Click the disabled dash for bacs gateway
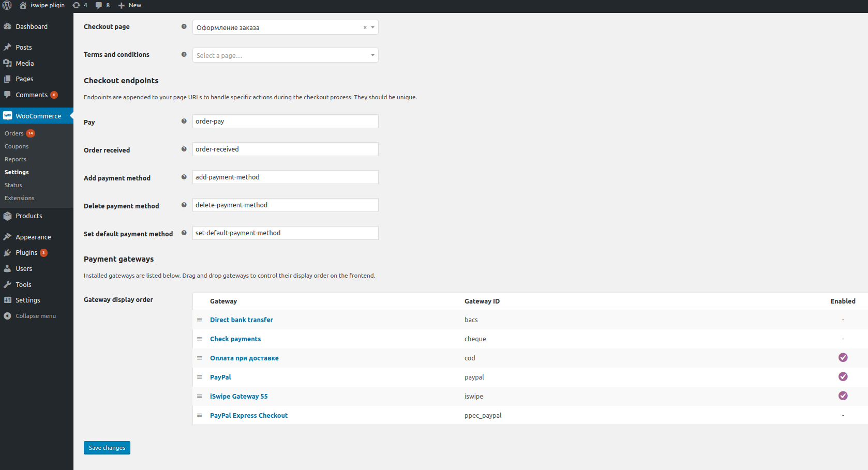 (843, 320)
